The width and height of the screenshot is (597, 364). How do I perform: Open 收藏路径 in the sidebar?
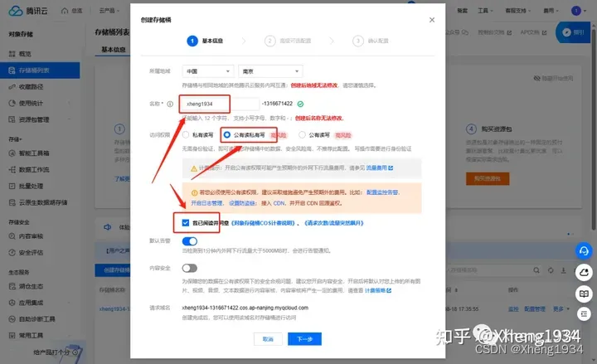[x=32, y=87]
